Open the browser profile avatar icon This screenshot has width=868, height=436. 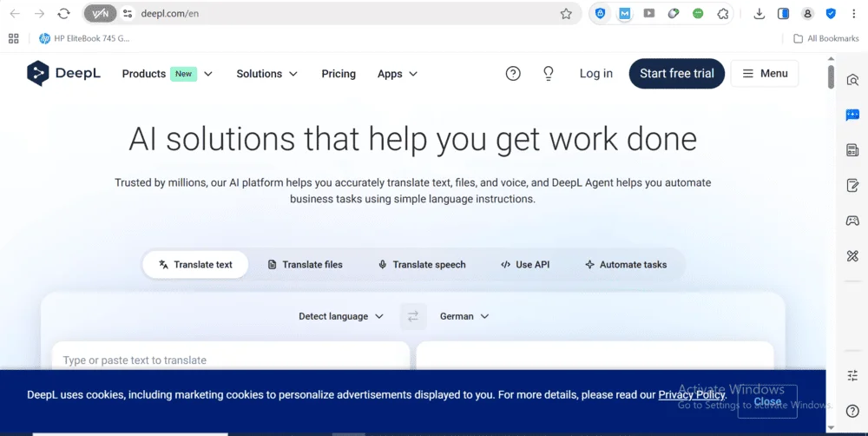807,14
